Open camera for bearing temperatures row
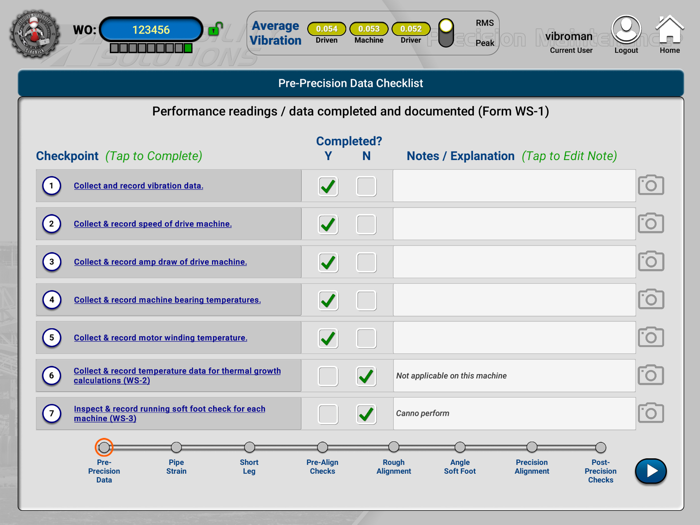This screenshot has height=525, width=700. pyautogui.click(x=651, y=299)
